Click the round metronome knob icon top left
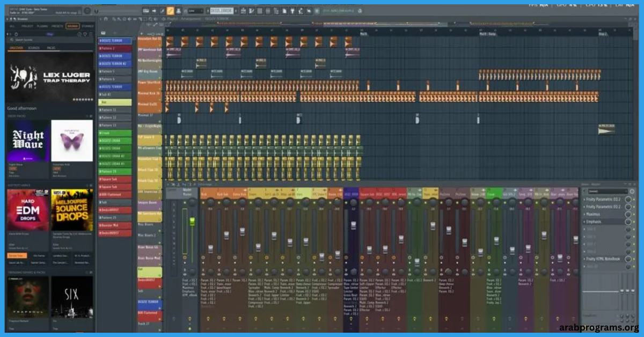Viewport: 644px width, 337px height. tap(87, 10)
